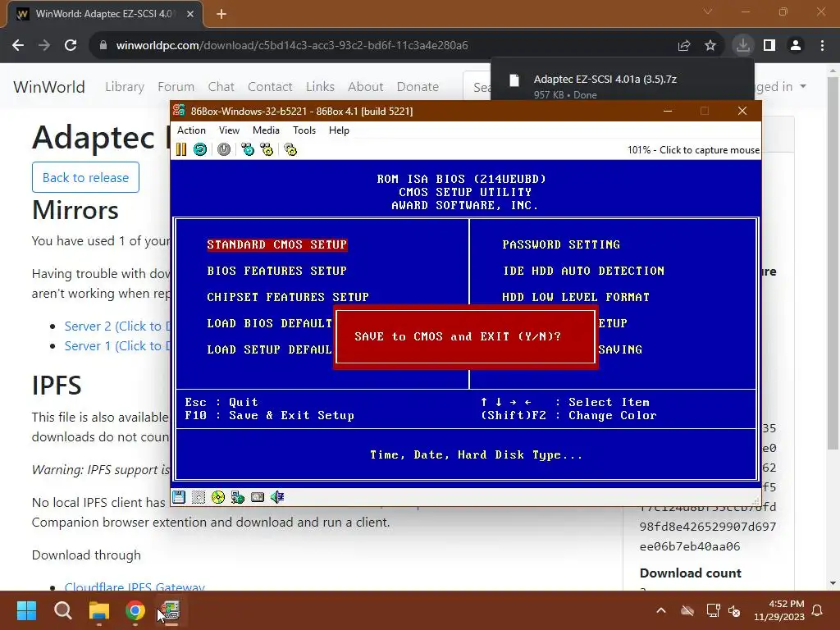Switch to 86Box from the taskbar
This screenshot has height=630, width=840.
tap(171, 610)
